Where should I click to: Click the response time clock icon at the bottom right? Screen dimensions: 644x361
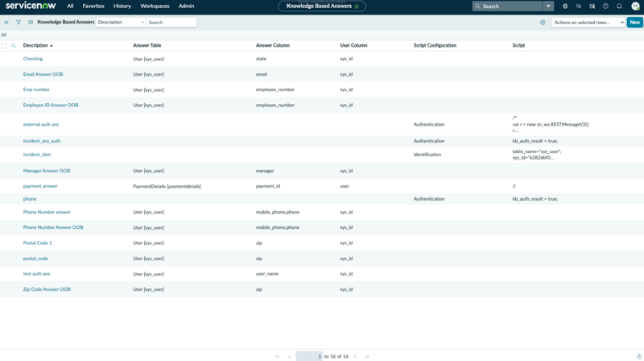(639, 356)
